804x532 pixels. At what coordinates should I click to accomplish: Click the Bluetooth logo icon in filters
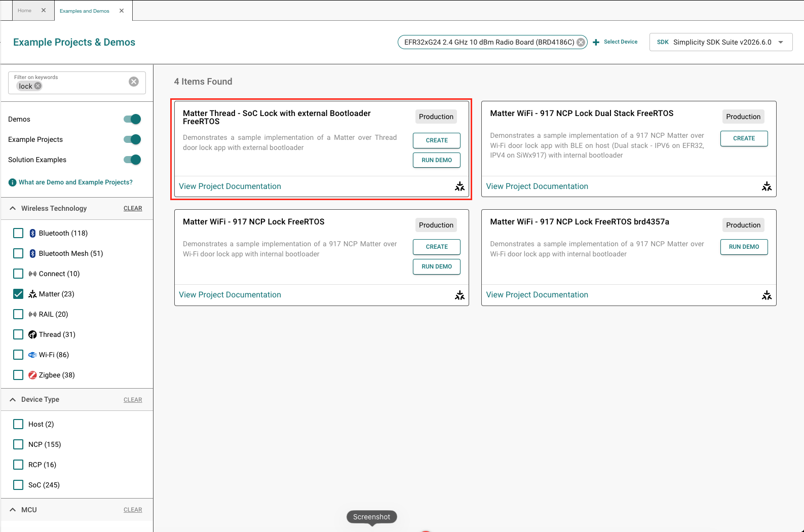click(x=32, y=233)
